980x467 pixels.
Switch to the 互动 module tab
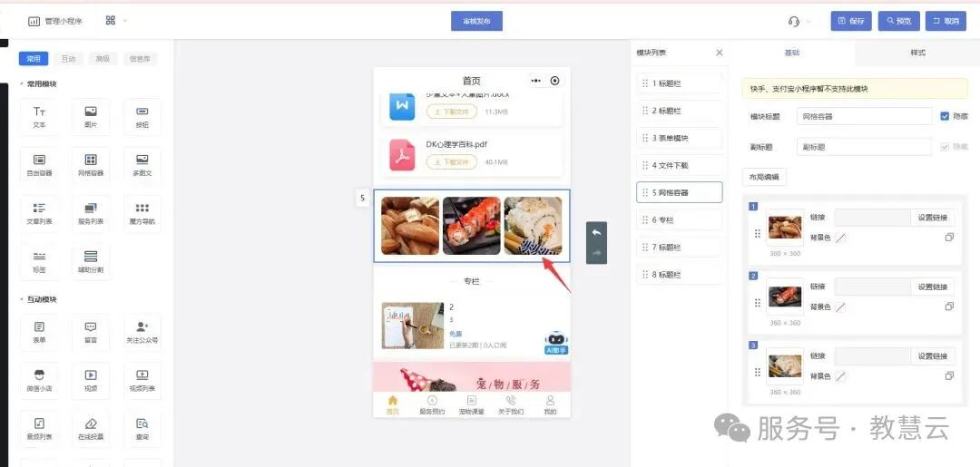click(68, 59)
